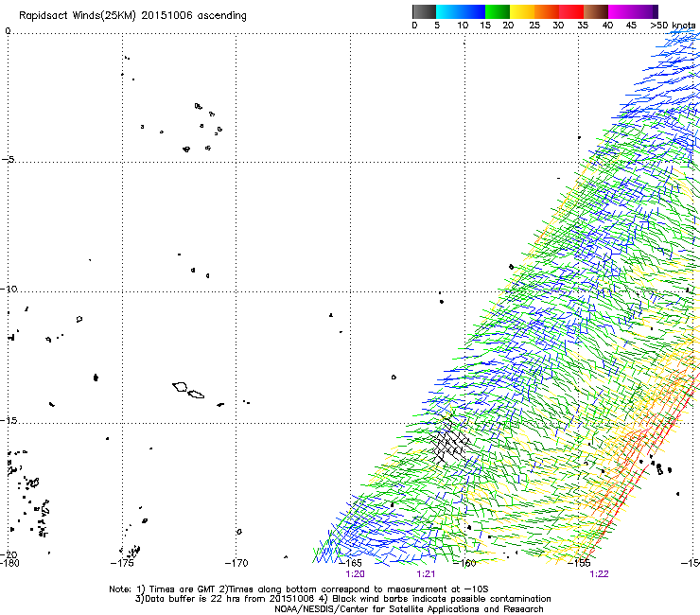
Task: Pick the red 30-35 knots legend segment
Action: coord(571,11)
